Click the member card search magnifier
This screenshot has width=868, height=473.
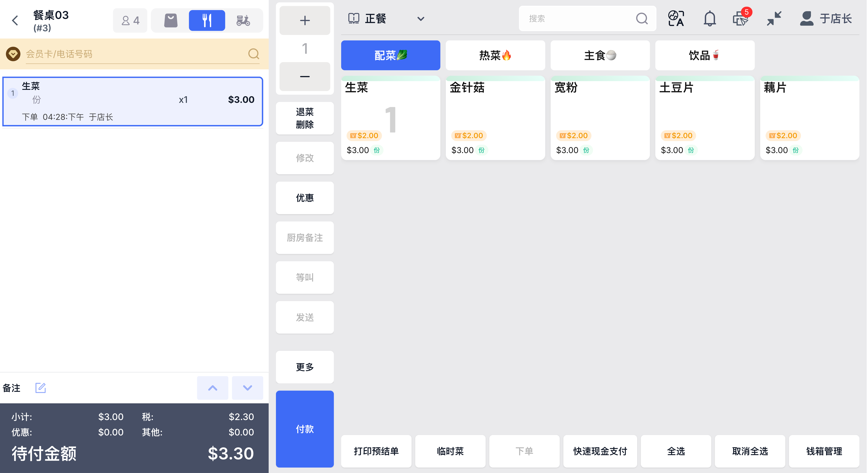click(x=253, y=54)
